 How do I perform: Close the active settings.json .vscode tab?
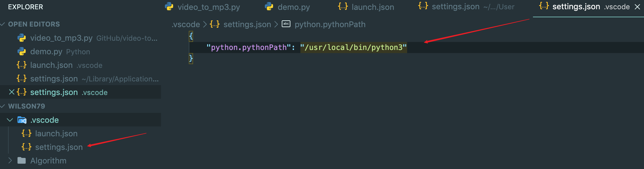[637, 7]
